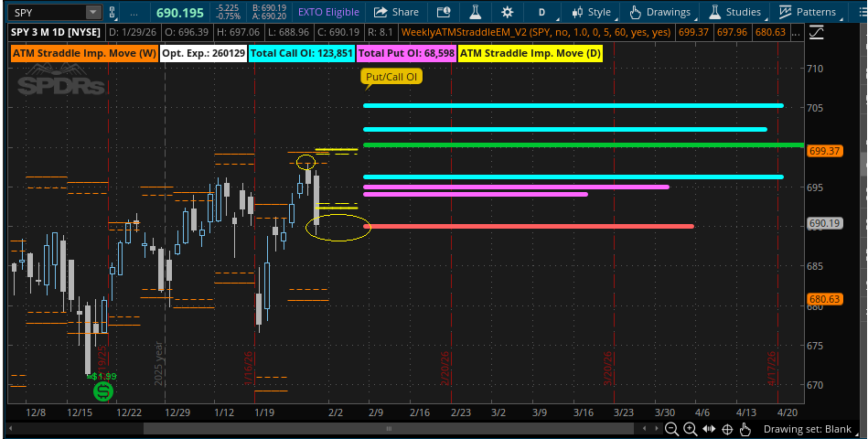This screenshot has height=439, width=868.
Task: Click the Opt. Exp.: 260129 label
Action: (x=203, y=54)
